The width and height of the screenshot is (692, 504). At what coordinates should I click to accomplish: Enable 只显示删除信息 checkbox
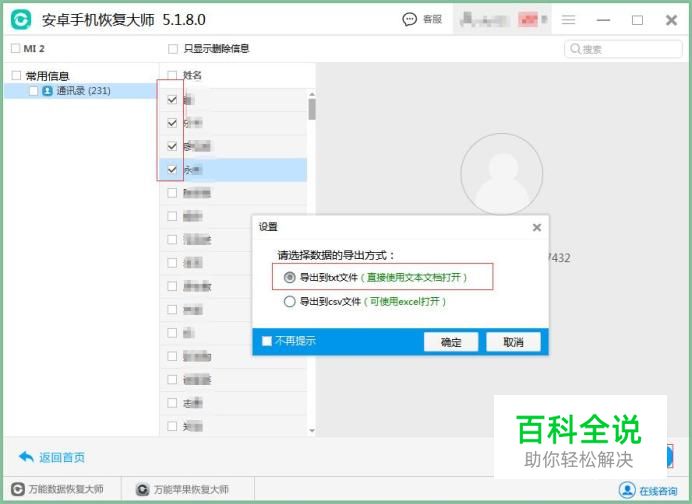point(173,49)
